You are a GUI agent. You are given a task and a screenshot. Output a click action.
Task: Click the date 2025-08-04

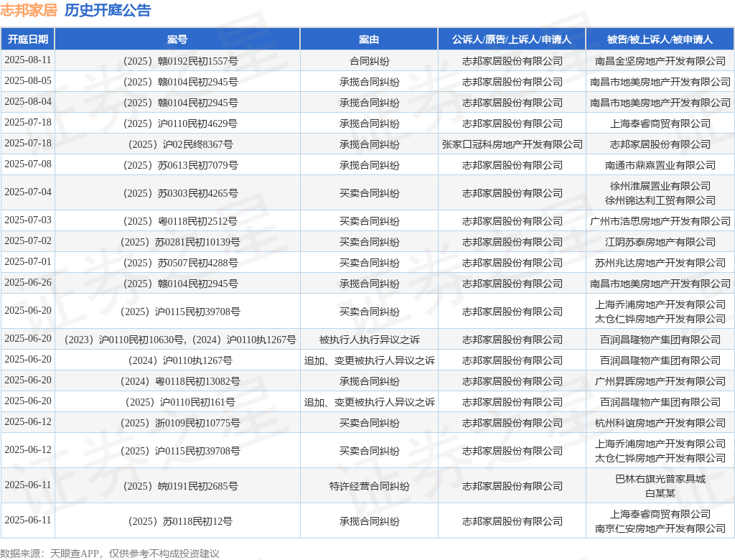click(28, 102)
